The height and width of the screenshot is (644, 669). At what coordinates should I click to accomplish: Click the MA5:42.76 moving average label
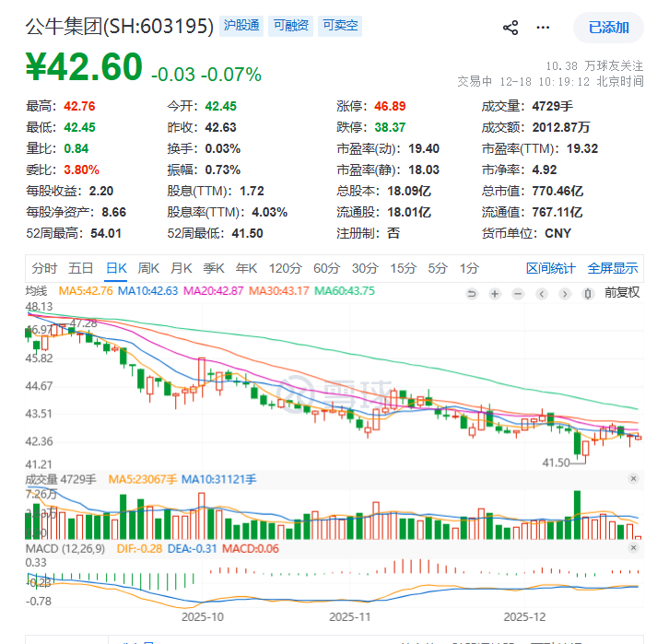point(86,291)
